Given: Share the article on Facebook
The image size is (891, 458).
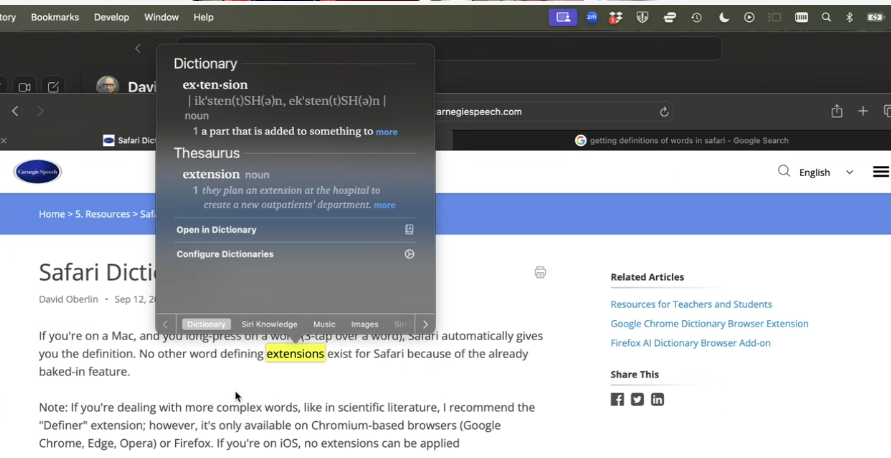Looking at the screenshot, I should [x=617, y=399].
